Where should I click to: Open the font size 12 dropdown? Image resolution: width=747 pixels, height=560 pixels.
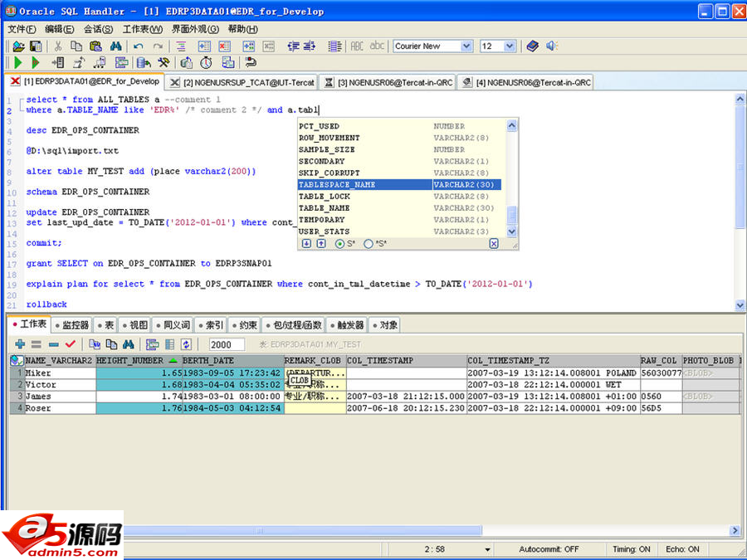coord(509,46)
